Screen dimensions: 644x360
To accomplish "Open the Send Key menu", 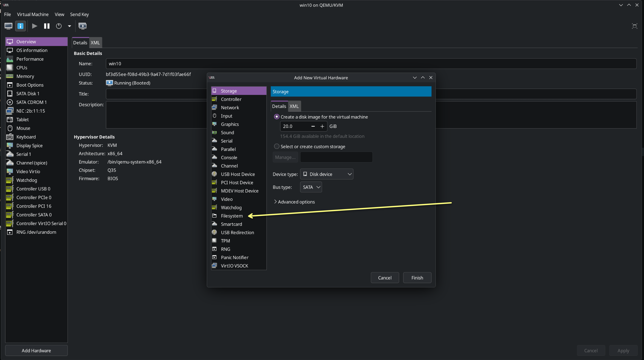I will coord(79,14).
